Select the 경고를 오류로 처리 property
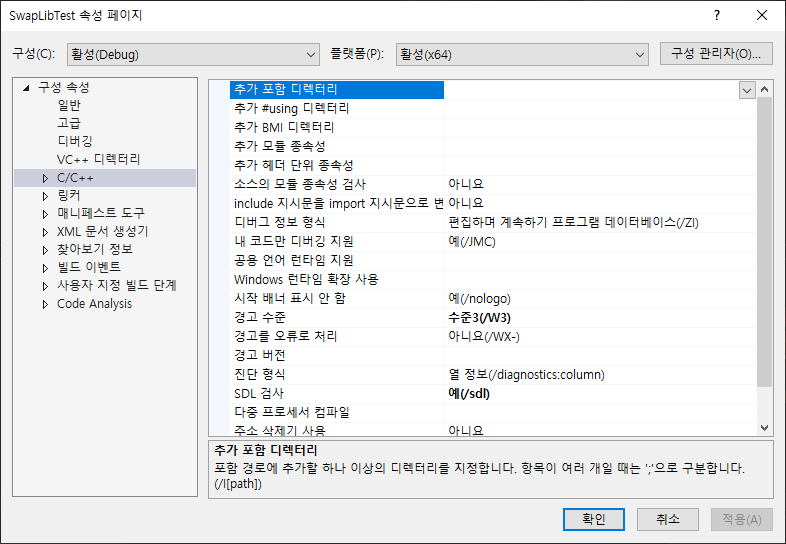Screen dimensions: 786x544 (337, 336)
